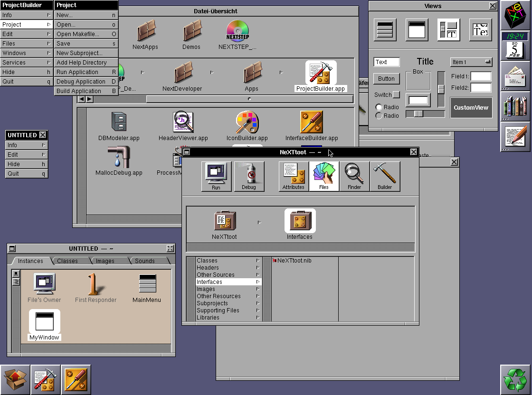Click left scroll arrow in file browser
The width and height of the screenshot is (532, 395).
tap(81, 99)
